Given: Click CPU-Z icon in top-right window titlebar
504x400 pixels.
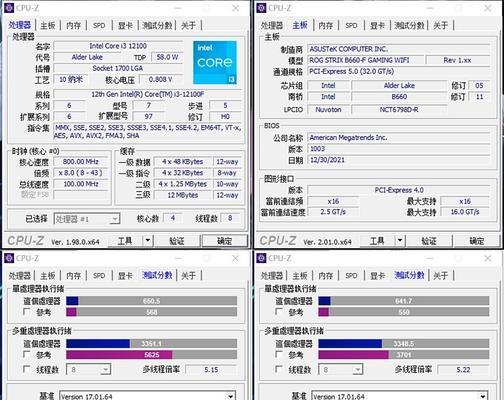Looking at the screenshot, I should tap(261, 8).
